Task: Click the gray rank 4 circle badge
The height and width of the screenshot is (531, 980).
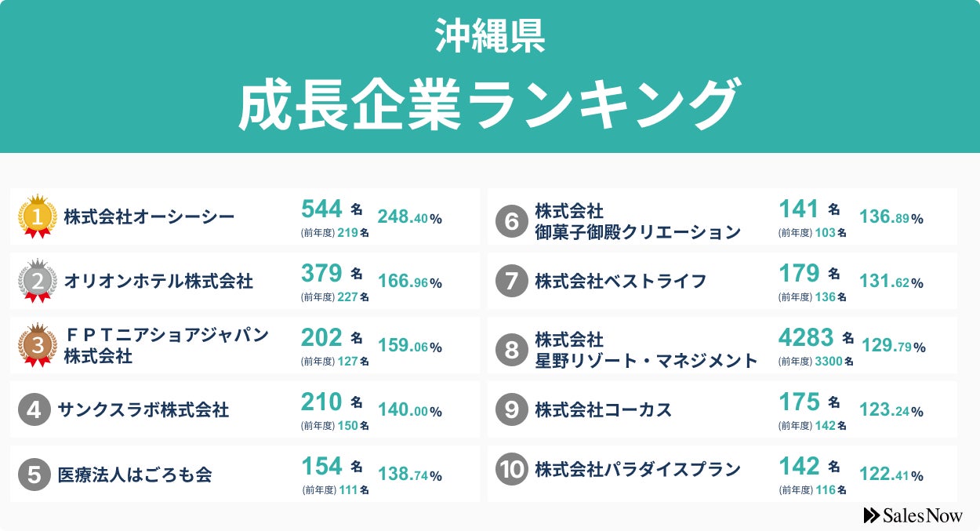Action: point(34,410)
